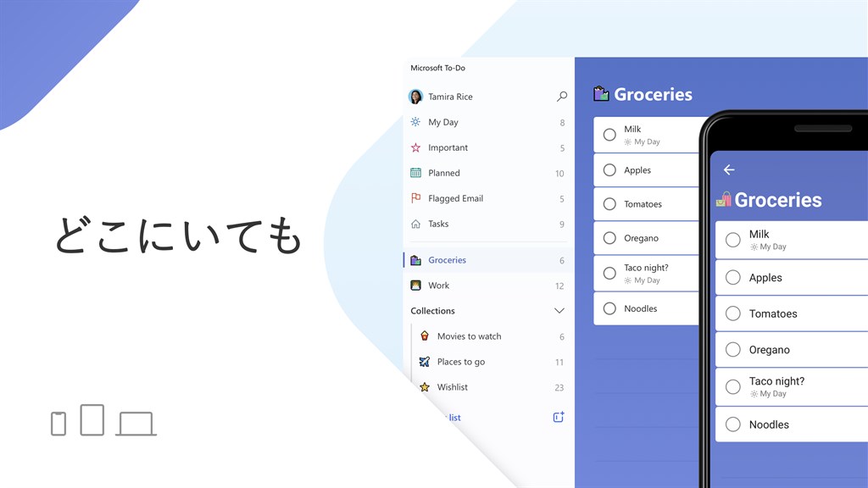
Task: Click the Groceries bag icon in sidebar
Action: coord(415,260)
